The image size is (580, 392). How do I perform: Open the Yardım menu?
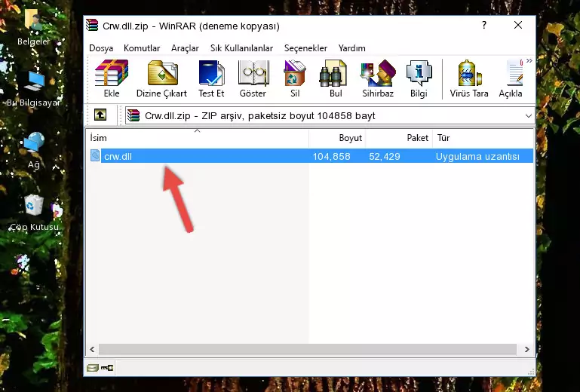[x=351, y=48]
